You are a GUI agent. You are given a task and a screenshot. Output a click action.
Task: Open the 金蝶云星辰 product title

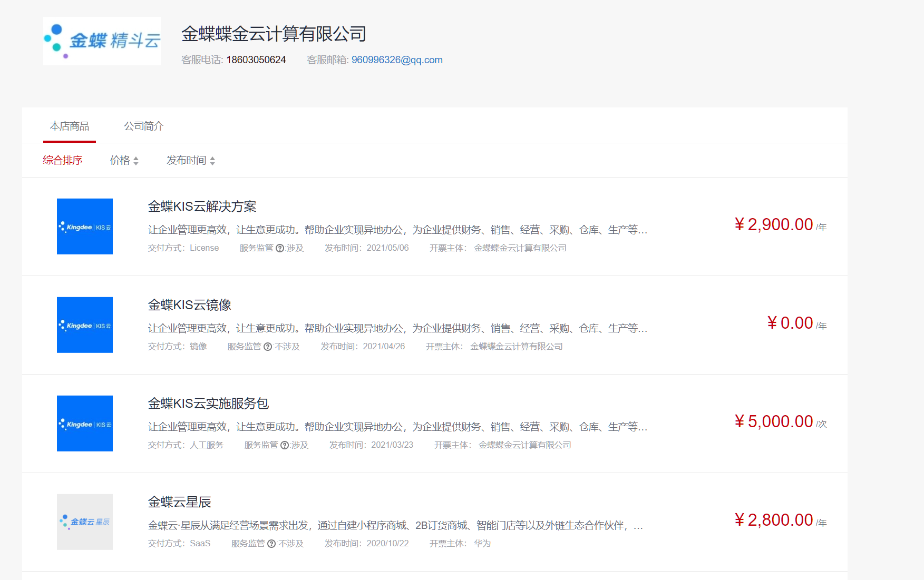click(x=179, y=502)
